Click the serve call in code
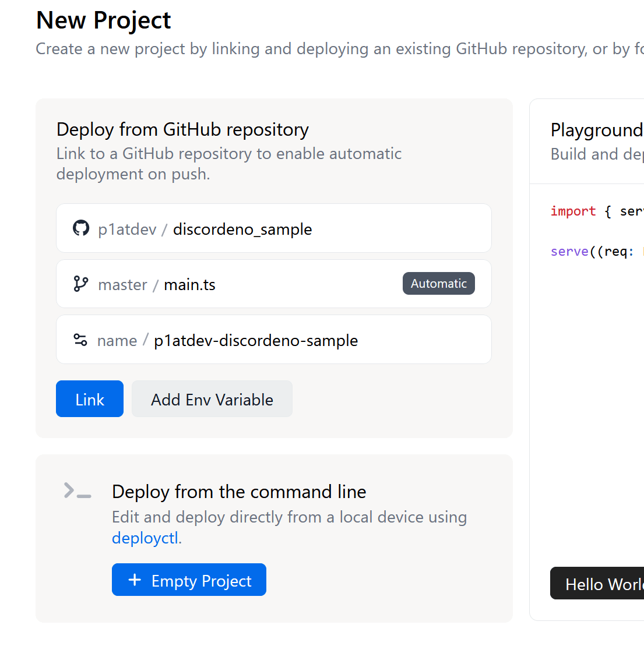 pos(570,251)
